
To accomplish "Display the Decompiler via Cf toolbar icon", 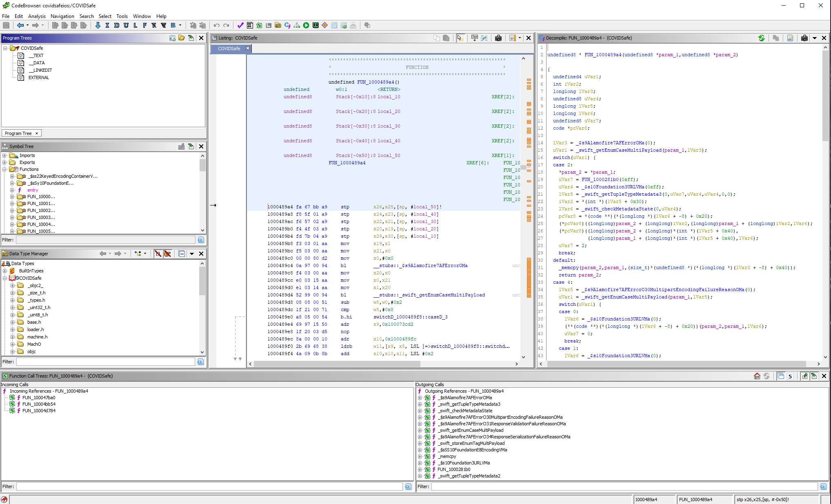I will click(287, 25).
